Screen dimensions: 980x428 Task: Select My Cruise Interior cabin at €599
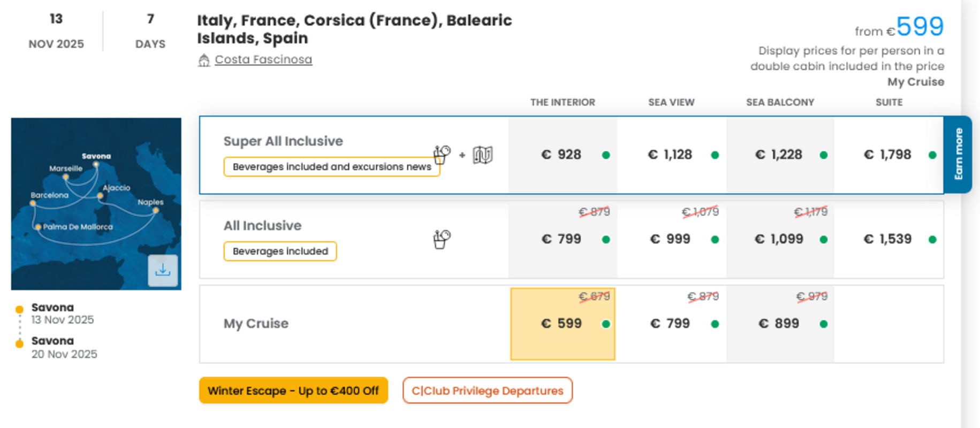tap(563, 324)
